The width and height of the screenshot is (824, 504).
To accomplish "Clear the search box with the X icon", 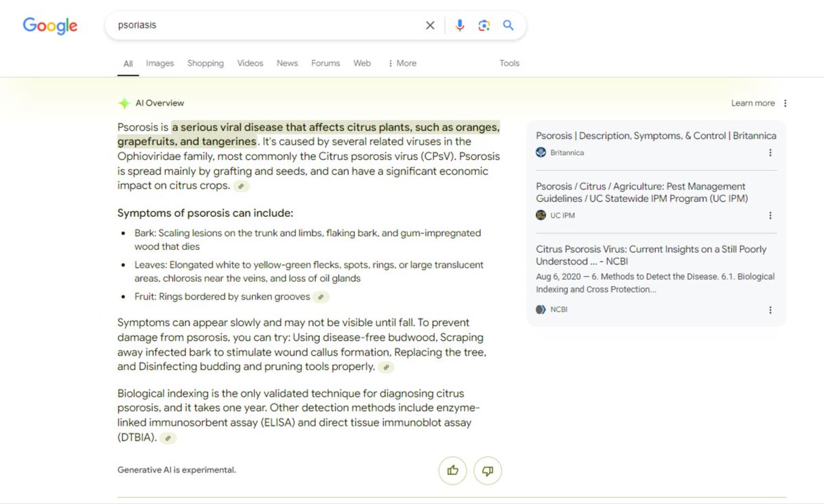I will (430, 25).
